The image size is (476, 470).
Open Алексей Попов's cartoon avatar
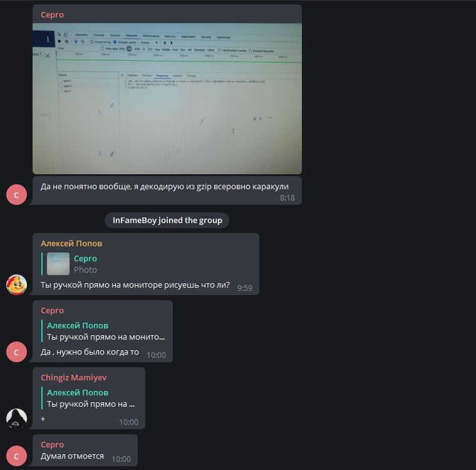click(x=16, y=285)
